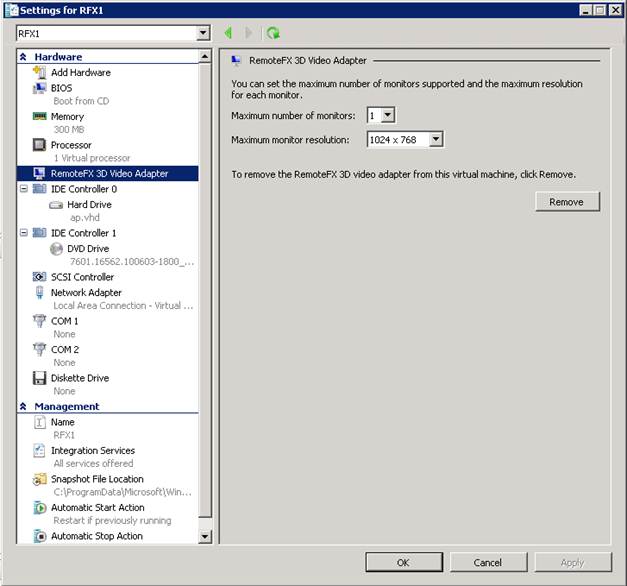This screenshot has height=586, width=627.
Task: Open the SCSI Controller settings
Action: 82,277
